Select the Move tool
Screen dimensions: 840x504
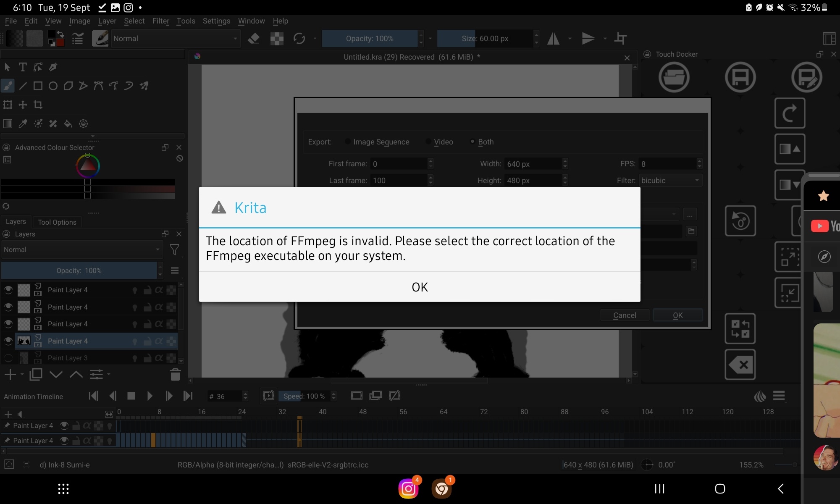(23, 105)
